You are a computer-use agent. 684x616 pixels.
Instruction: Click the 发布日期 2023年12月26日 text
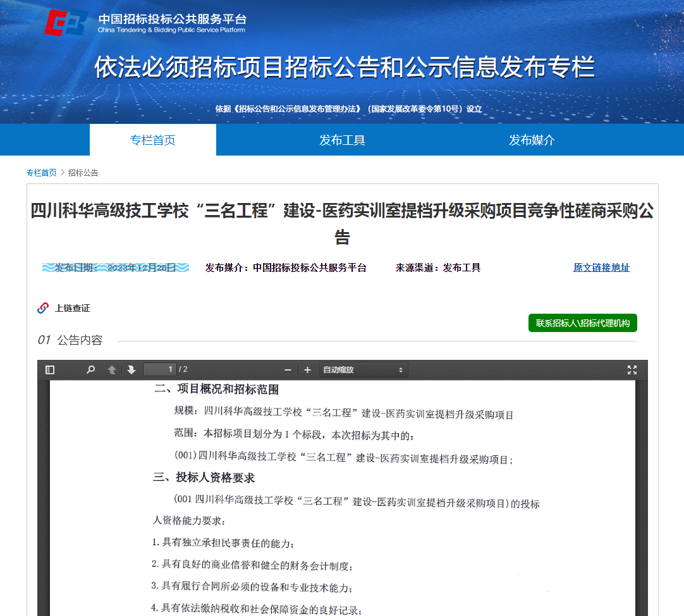pos(116,268)
